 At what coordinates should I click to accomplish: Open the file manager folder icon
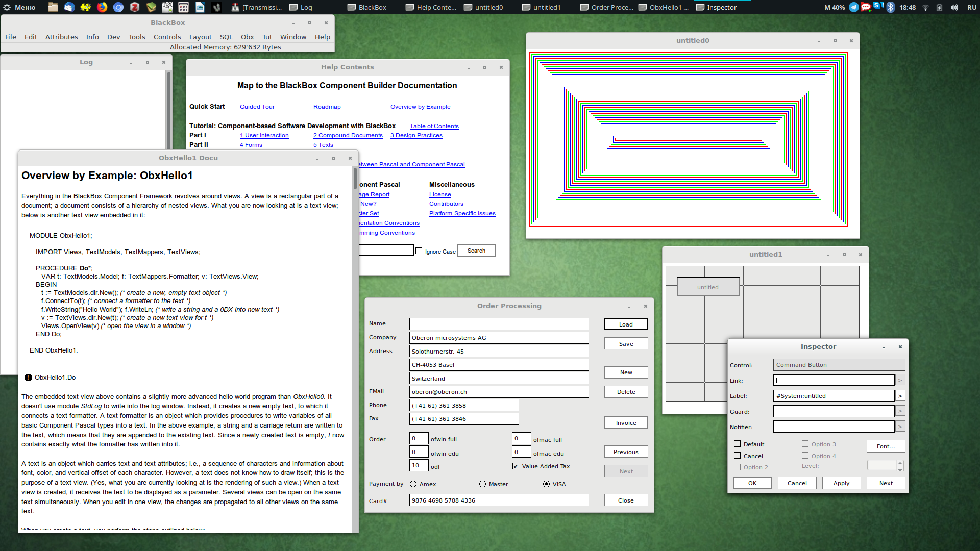(53, 7)
